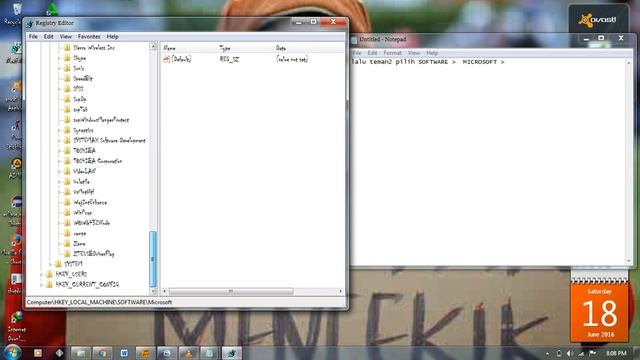Sort values by Type column header
This screenshot has height=360, width=640.
coord(246,48)
